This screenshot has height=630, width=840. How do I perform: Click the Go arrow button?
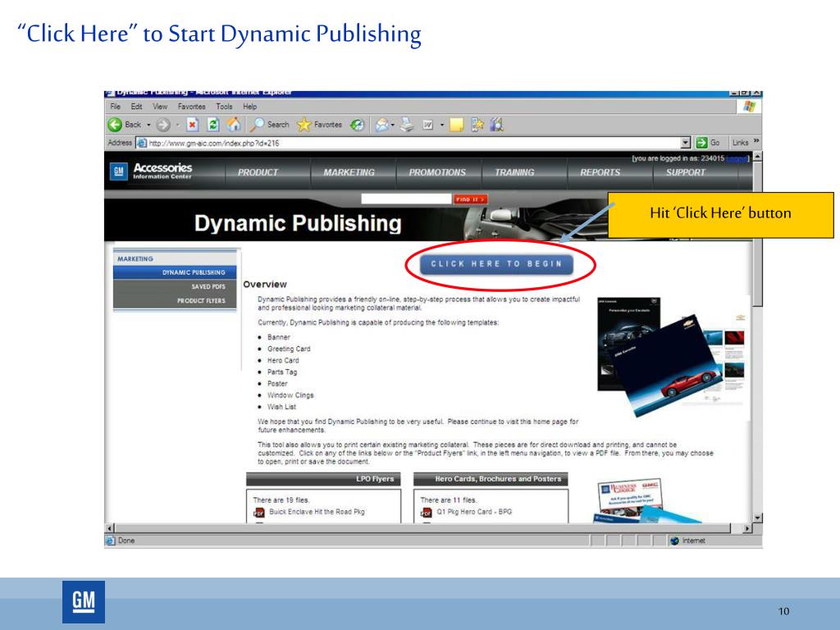pyautogui.click(x=701, y=143)
